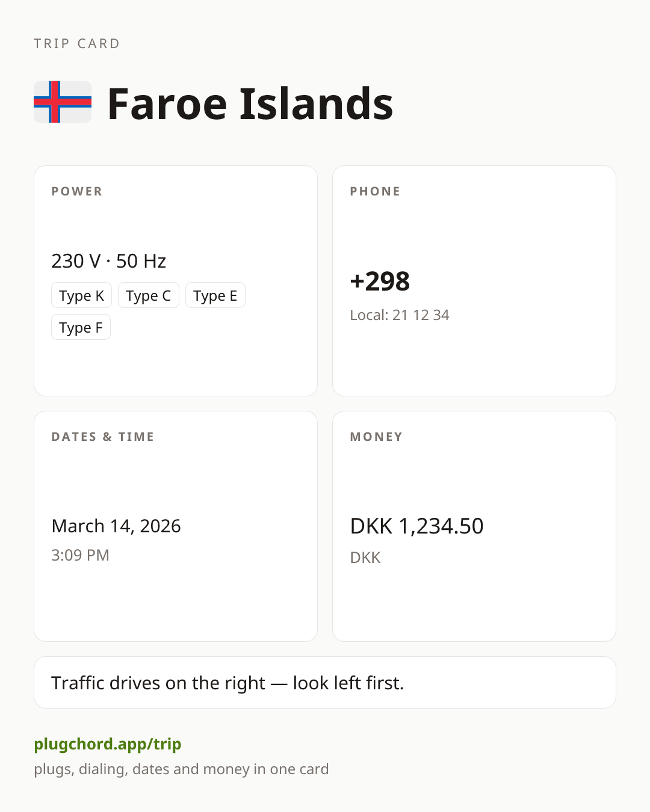
Task: Select the Type E plug chip
Action: 215,295
